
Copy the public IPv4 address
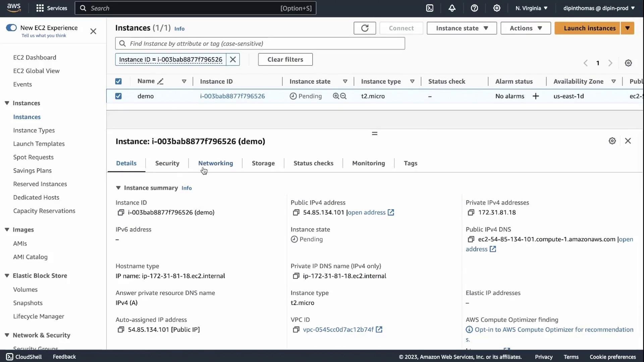pyautogui.click(x=296, y=213)
